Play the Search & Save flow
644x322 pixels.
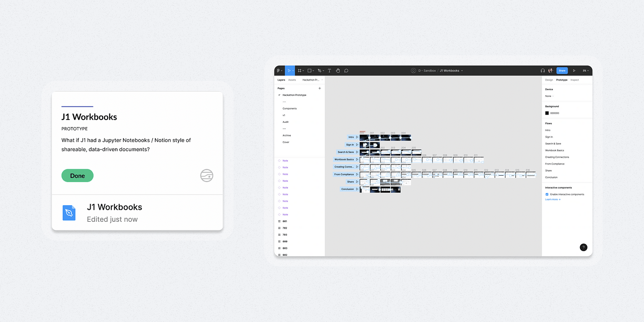(x=357, y=152)
